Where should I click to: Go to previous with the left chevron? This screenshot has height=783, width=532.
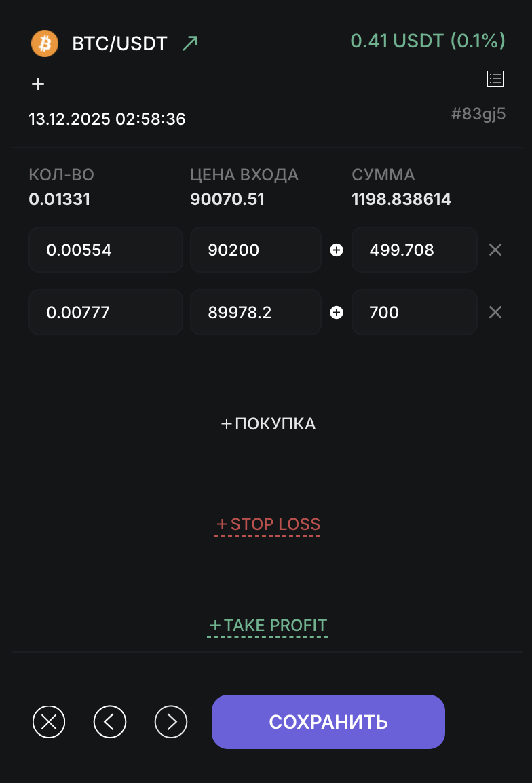click(x=110, y=721)
